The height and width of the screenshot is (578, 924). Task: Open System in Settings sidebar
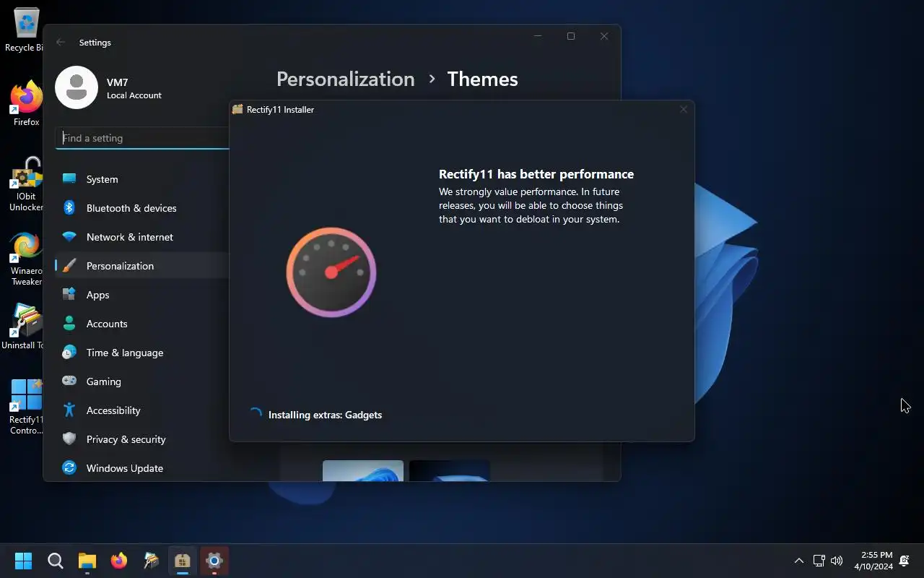click(141, 179)
